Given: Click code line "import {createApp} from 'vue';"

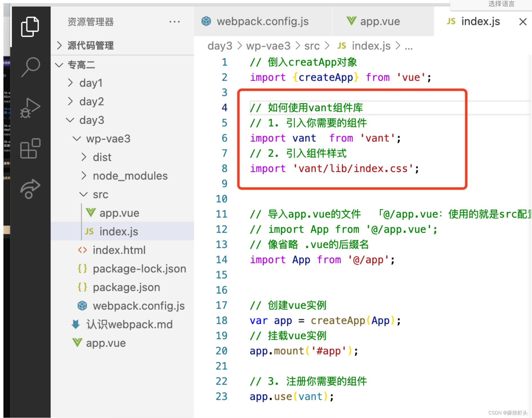Looking at the screenshot, I should 340,77.
